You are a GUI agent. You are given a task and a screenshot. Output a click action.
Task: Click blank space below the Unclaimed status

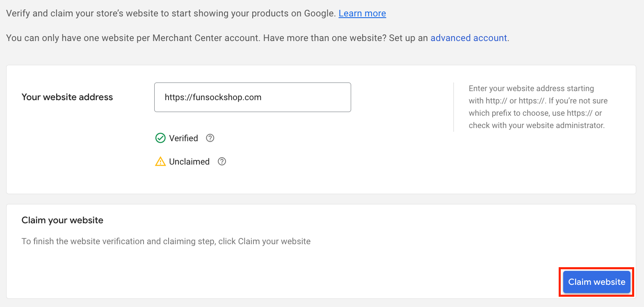click(x=246, y=181)
